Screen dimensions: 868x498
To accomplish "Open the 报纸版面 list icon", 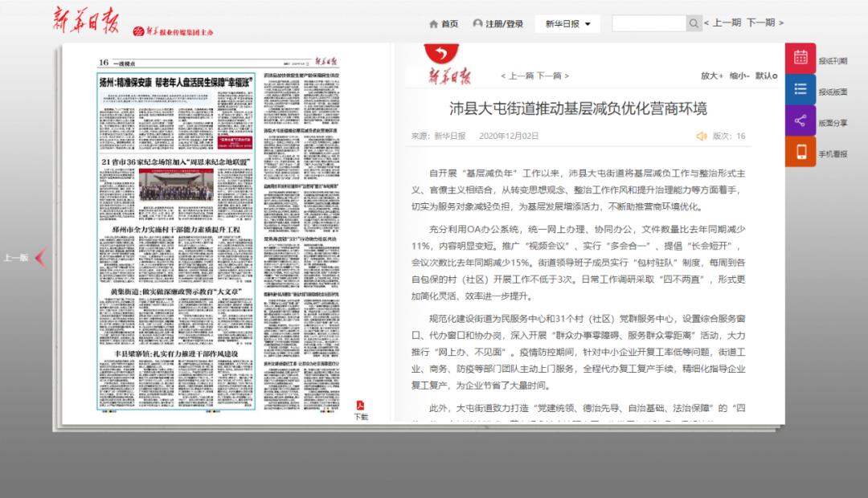I will (x=800, y=89).
